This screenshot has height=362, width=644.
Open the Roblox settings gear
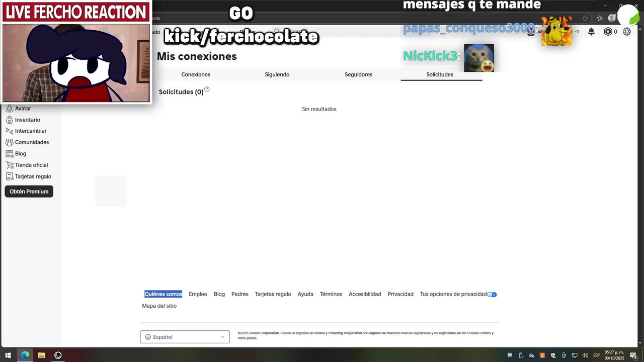pyautogui.click(x=627, y=32)
